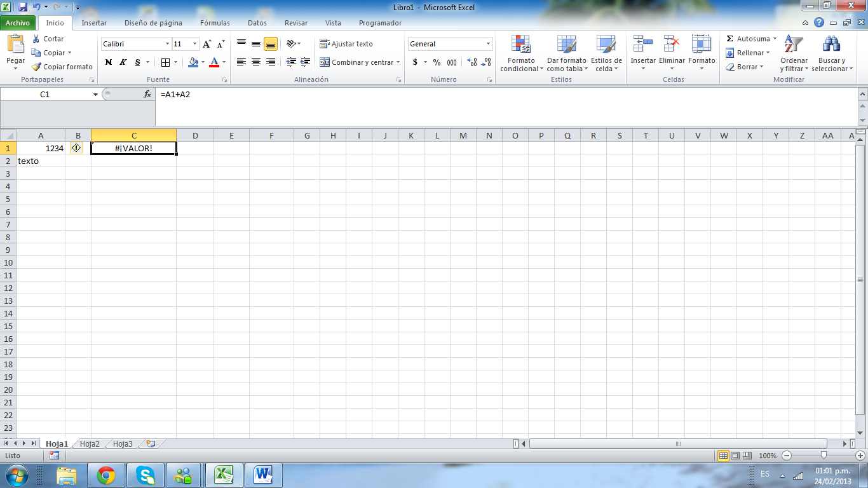
Task: Toggle Ajustar texto wrapping
Action: 346,44
